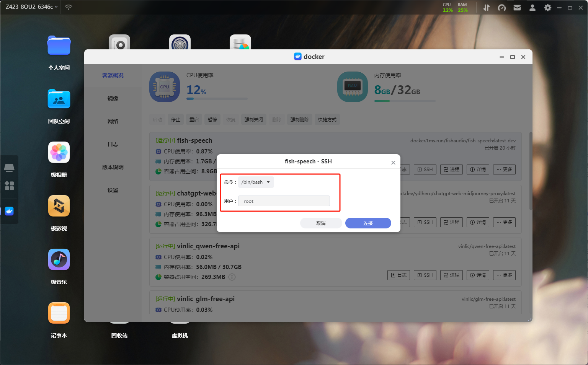
Task: Click the memory usage progress bar
Action: [405, 101]
